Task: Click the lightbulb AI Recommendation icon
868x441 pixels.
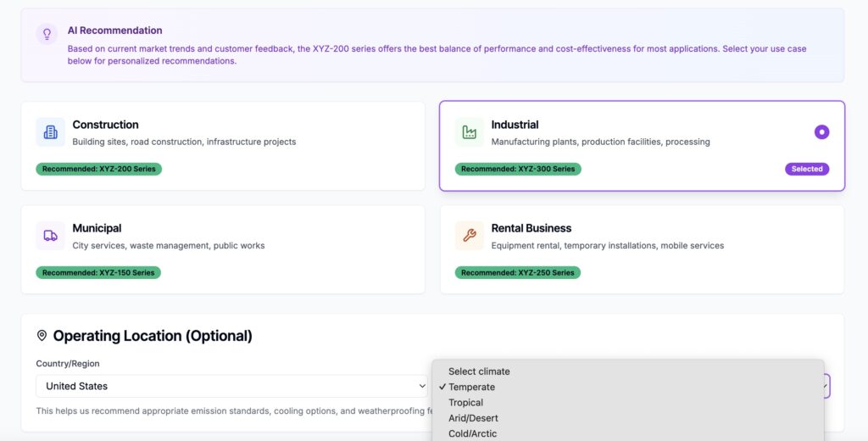Action: (47, 34)
